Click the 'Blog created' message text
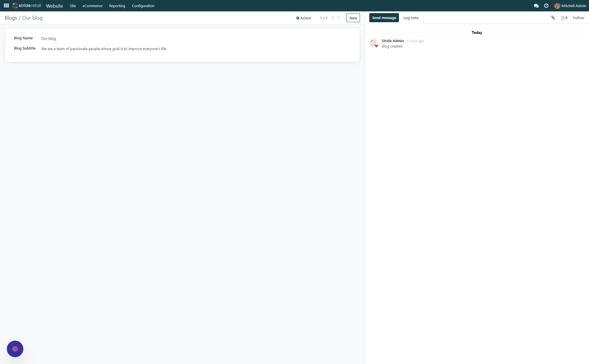This screenshot has height=364, width=589. click(x=392, y=46)
